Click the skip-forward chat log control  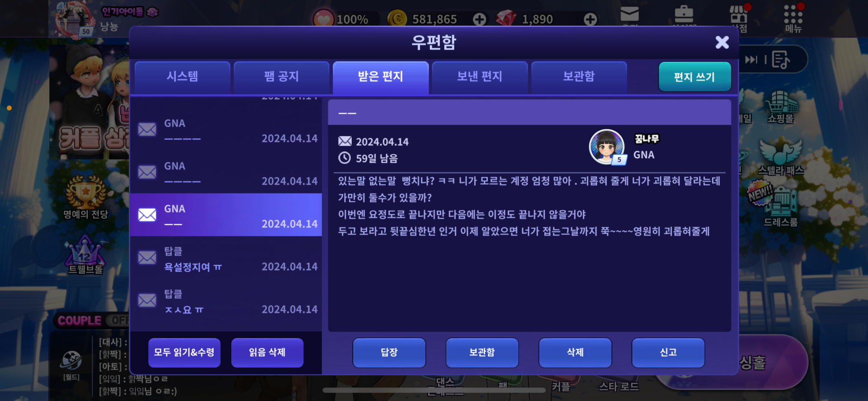click(x=751, y=60)
